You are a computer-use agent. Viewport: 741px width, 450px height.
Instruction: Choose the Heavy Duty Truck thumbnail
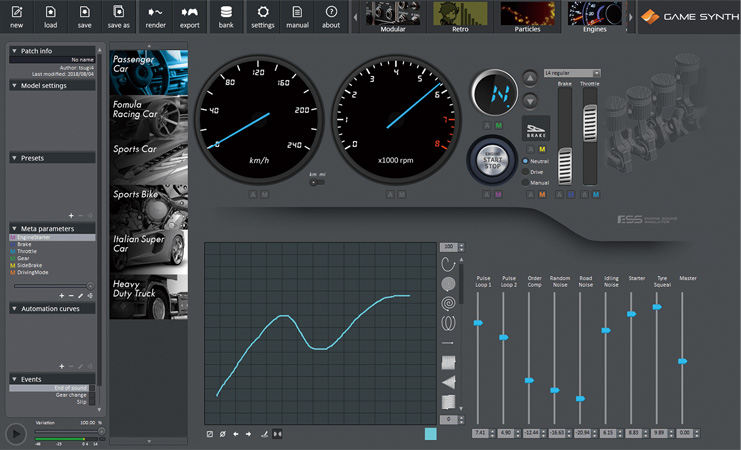pos(148,296)
